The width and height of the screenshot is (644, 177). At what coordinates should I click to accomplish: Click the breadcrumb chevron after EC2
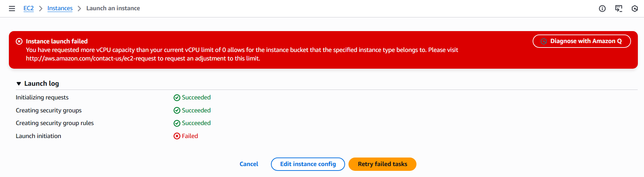coord(41,9)
